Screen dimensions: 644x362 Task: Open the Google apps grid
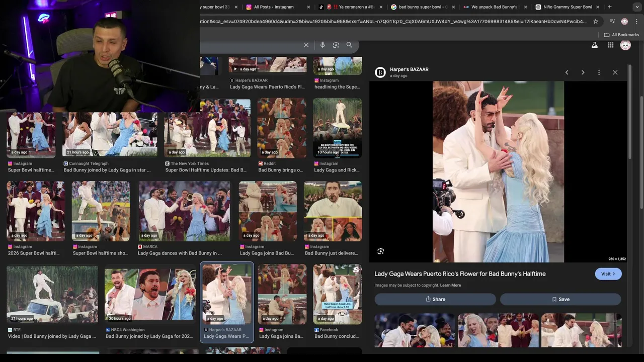point(610,45)
